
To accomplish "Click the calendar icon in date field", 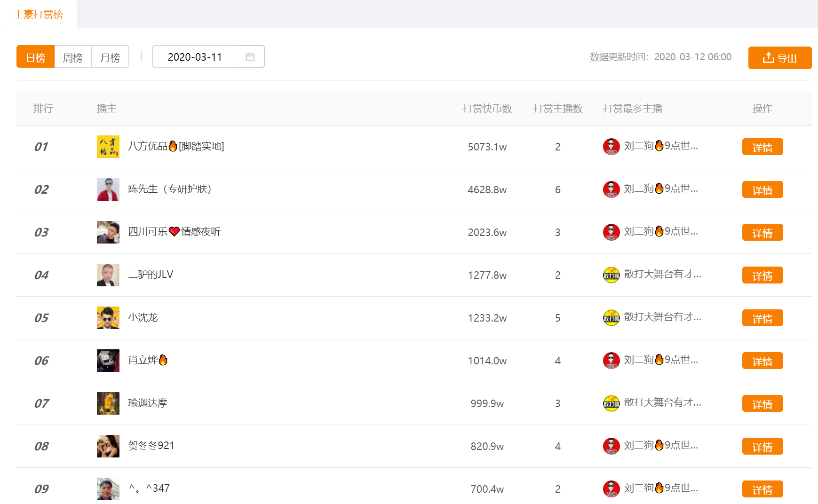I will (x=250, y=57).
